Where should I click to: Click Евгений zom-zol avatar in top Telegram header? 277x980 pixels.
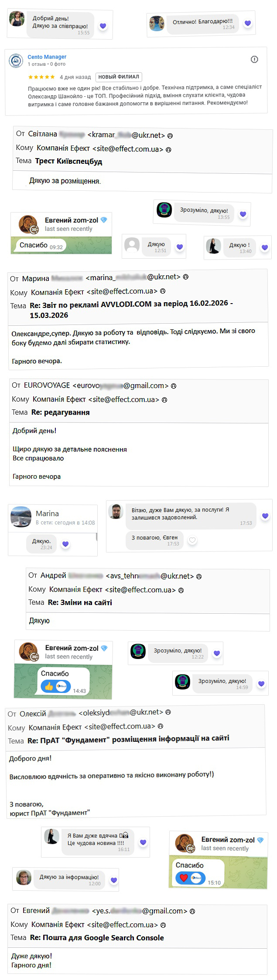point(28,224)
